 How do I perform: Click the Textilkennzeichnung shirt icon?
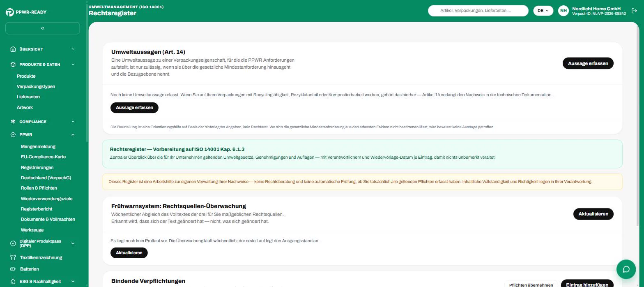click(13, 257)
